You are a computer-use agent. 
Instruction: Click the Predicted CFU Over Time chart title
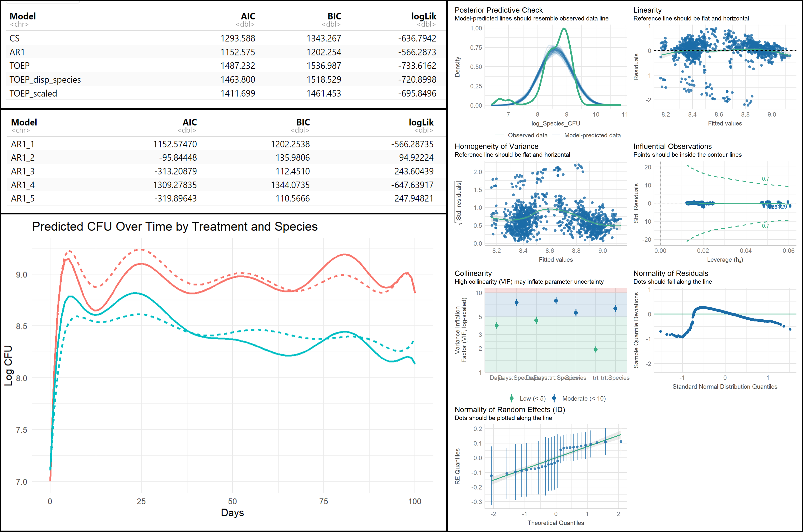[175, 227]
